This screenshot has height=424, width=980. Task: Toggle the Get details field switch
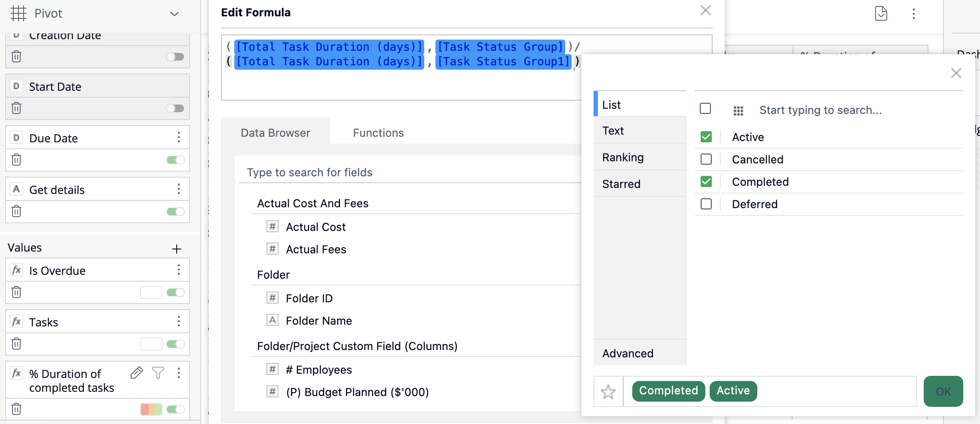coord(175,212)
